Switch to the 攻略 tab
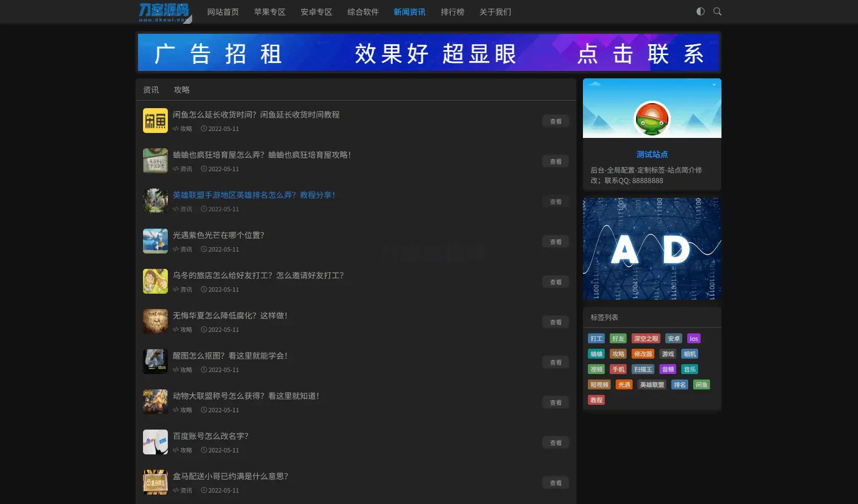The height and width of the screenshot is (504, 858). click(x=182, y=90)
